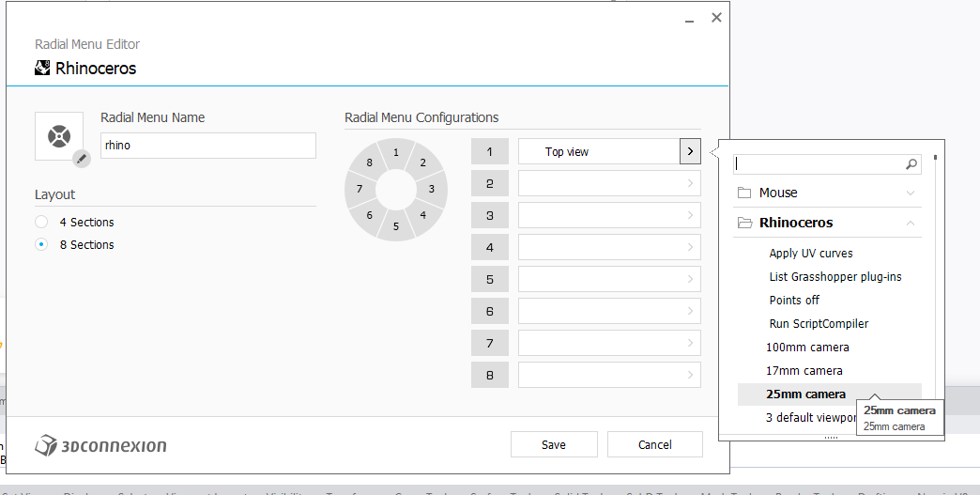This screenshot has height=495, width=980.
Task: Choose Apply UV curves command
Action: click(x=811, y=253)
